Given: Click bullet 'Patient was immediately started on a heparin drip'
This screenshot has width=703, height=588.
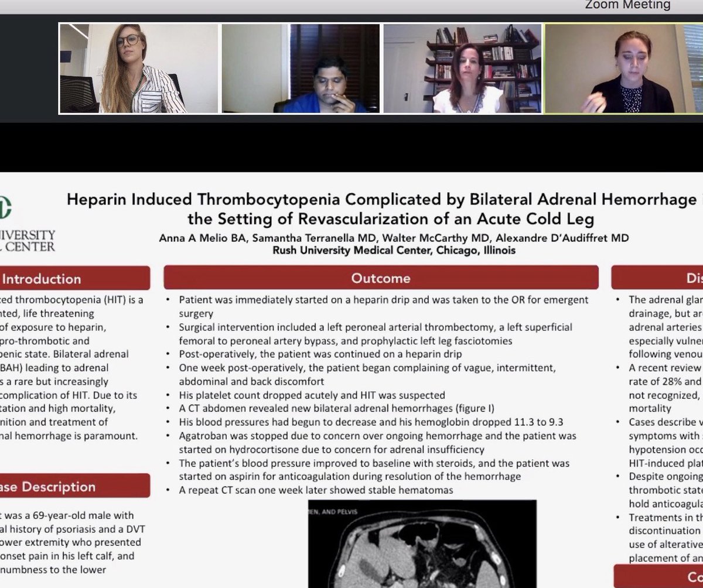Looking at the screenshot, I should (383, 306).
